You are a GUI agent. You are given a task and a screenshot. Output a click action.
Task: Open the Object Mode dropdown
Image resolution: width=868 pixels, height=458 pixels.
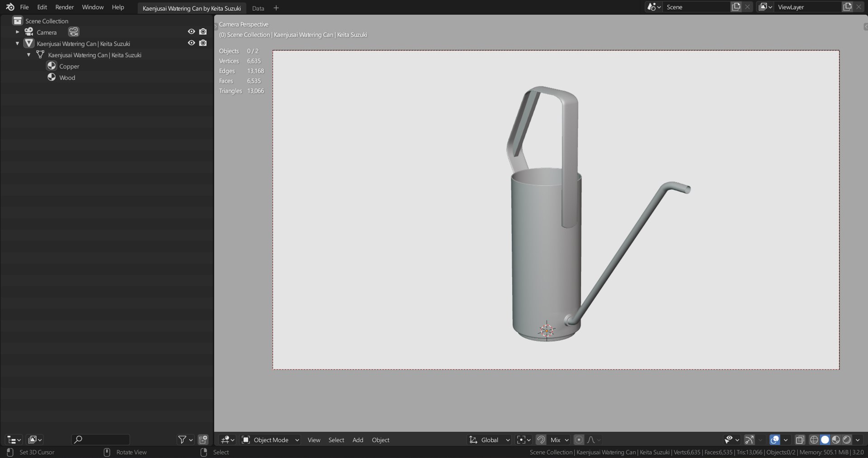coord(270,439)
